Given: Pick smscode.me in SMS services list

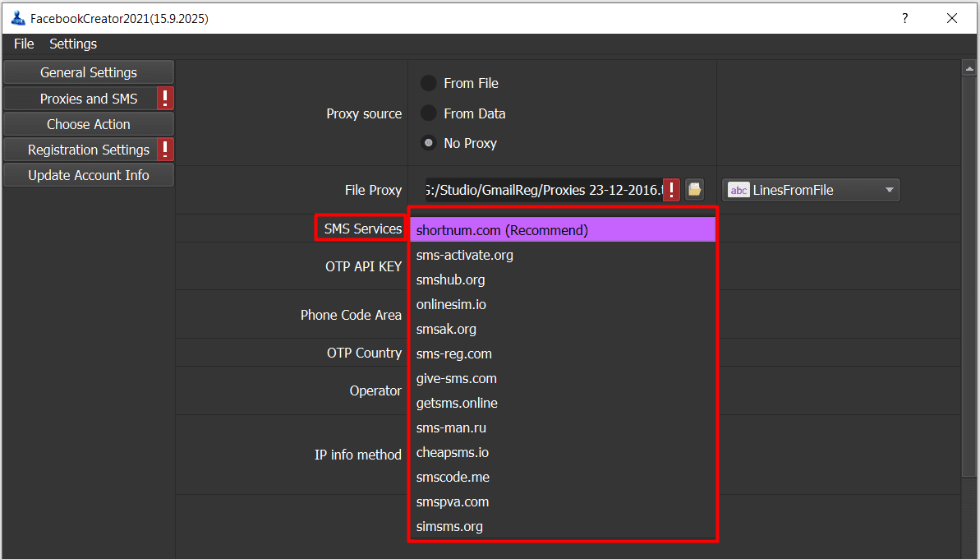Looking at the screenshot, I should (563, 477).
